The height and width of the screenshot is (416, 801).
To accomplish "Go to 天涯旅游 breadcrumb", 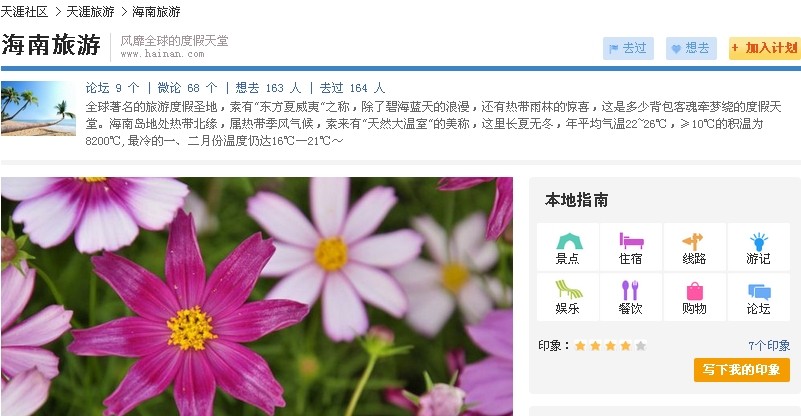I will point(90,11).
